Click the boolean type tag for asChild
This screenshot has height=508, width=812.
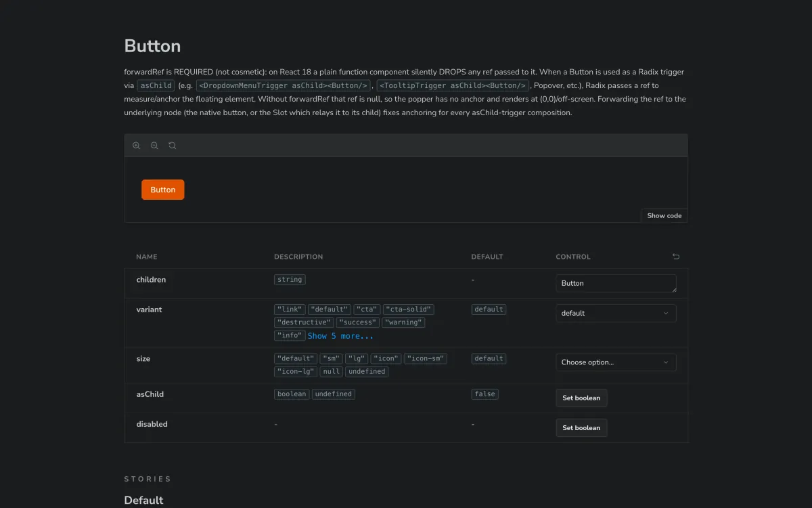(292, 394)
